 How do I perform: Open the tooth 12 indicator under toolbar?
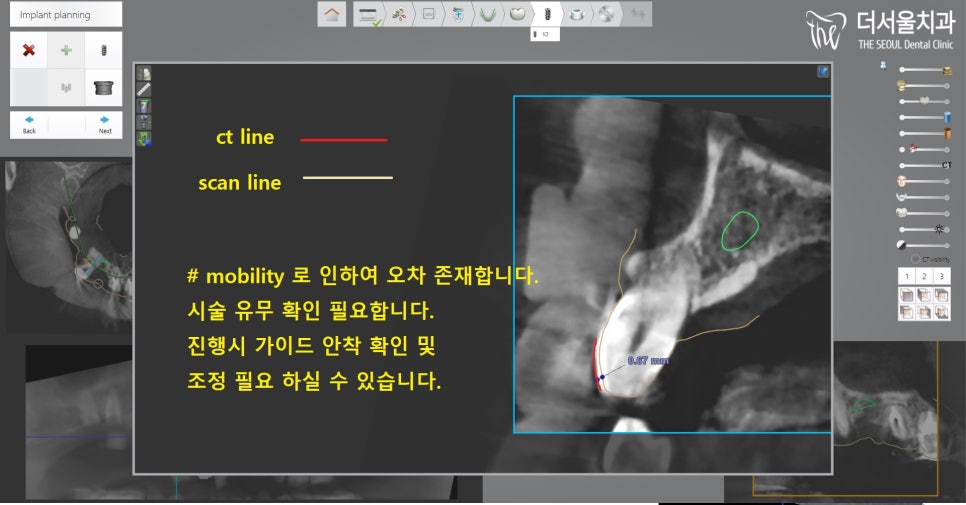click(x=544, y=35)
